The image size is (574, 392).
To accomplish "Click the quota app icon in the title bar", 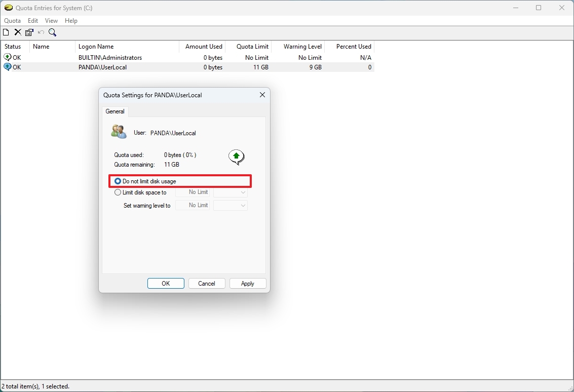I will (9, 8).
